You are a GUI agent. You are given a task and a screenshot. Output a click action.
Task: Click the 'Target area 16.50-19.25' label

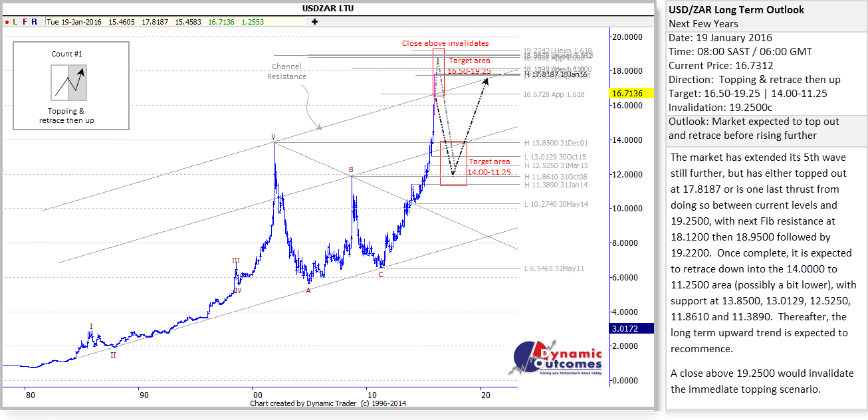coord(469,66)
